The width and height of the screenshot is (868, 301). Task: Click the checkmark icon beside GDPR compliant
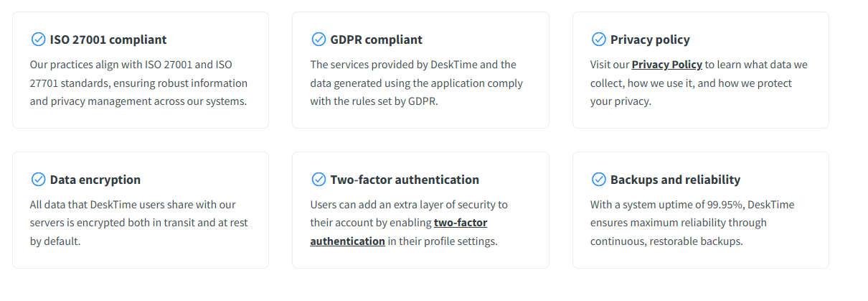coord(319,40)
